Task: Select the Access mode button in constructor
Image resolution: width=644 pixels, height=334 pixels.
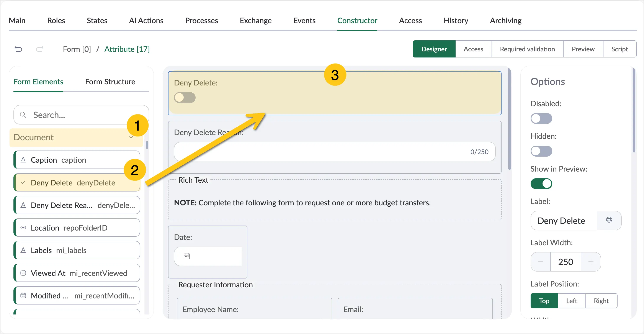Action: 473,49
